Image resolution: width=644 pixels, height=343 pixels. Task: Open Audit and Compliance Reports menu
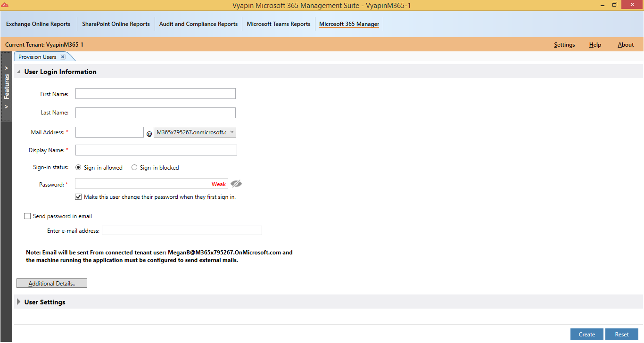pyautogui.click(x=198, y=24)
